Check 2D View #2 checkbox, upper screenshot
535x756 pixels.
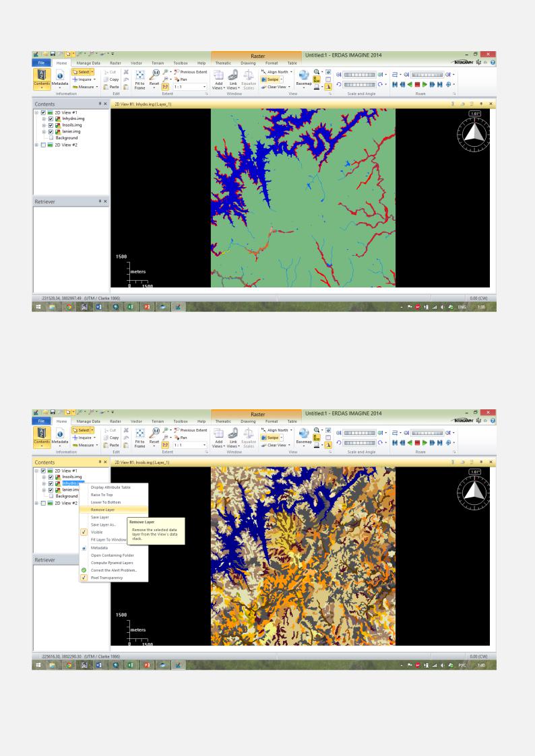pyautogui.click(x=43, y=145)
